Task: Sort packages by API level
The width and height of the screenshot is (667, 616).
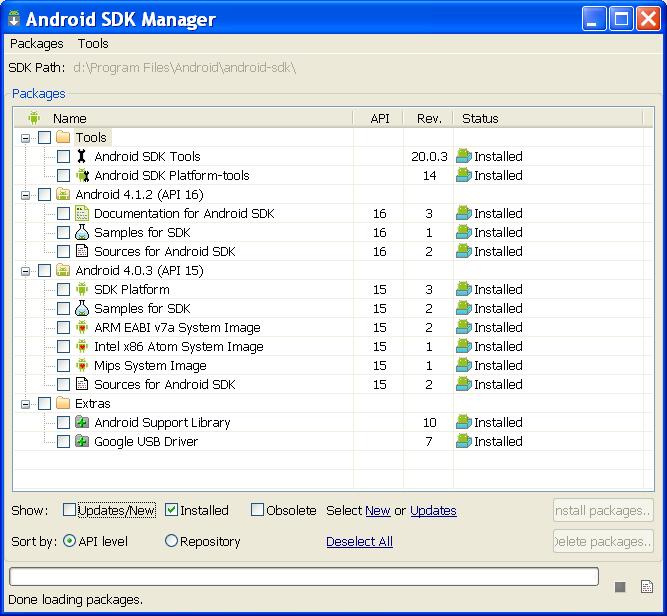Action: pos(69,541)
